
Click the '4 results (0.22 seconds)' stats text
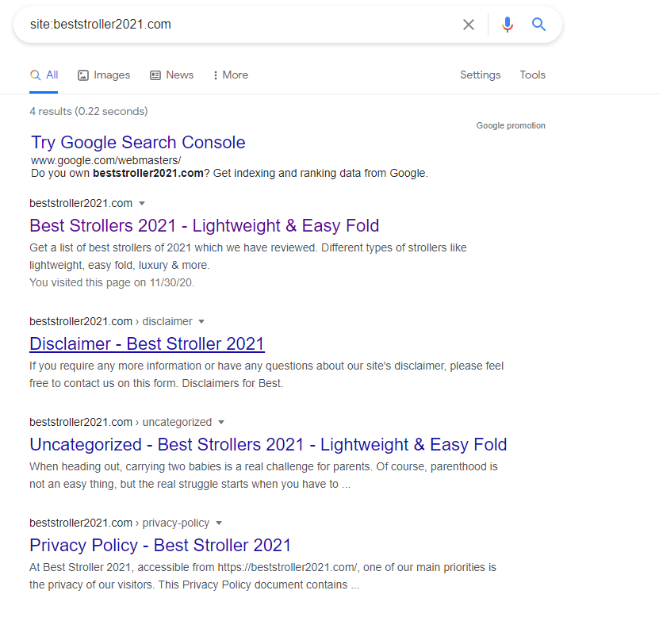point(89,111)
